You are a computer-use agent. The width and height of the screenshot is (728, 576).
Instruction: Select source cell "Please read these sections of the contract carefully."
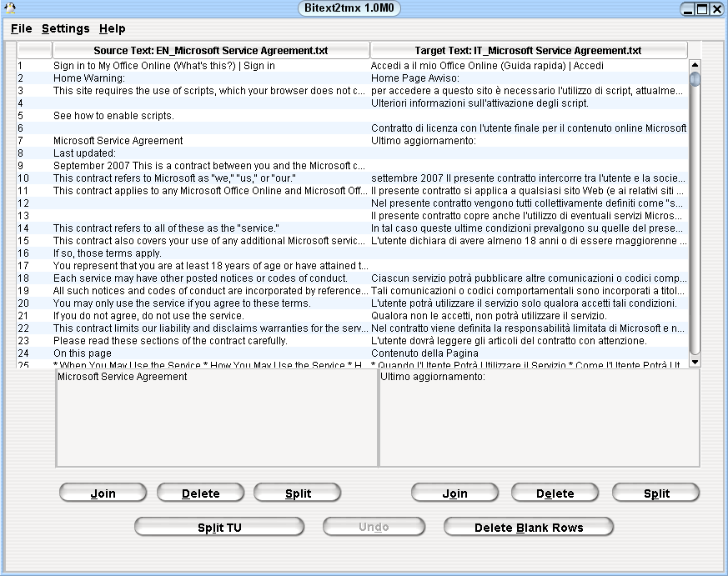(211, 341)
